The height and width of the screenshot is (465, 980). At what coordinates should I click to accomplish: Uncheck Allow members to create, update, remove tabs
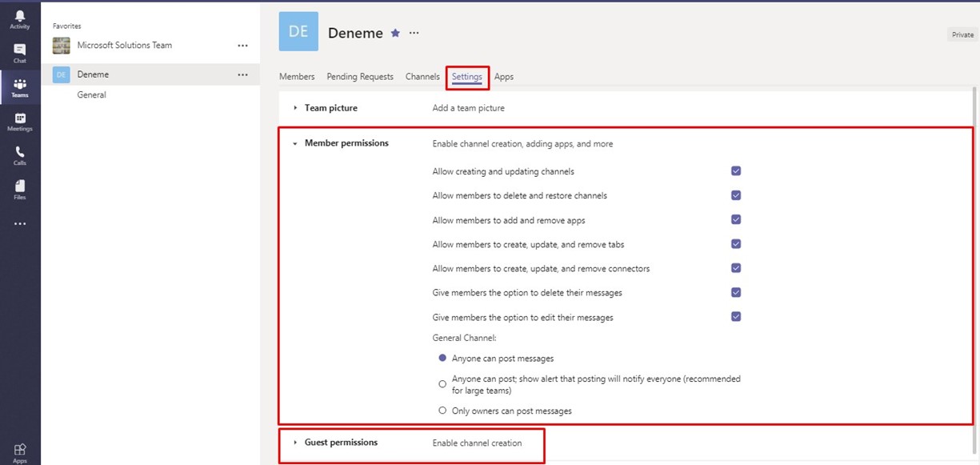736,244
